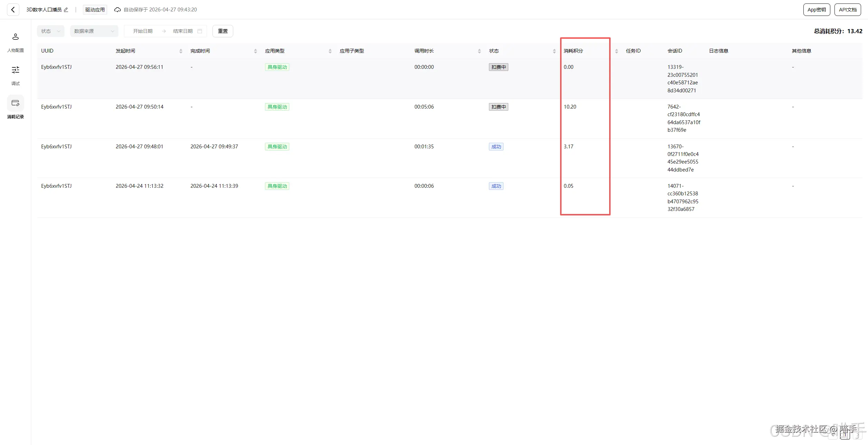Viewport: 868px width, 445px height.
Task: Sort by 发起时间 column arrows
Action: tap(181, 51)
